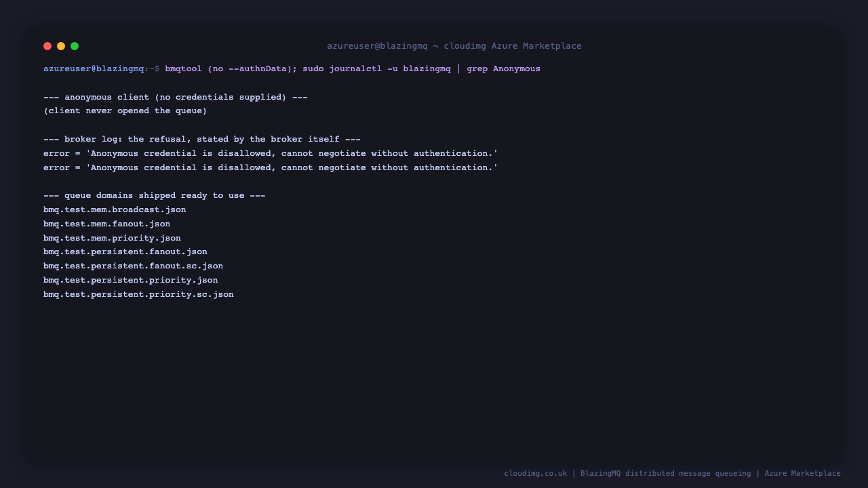Select bmq.test.mem.fanout.json

pos(107,224)
